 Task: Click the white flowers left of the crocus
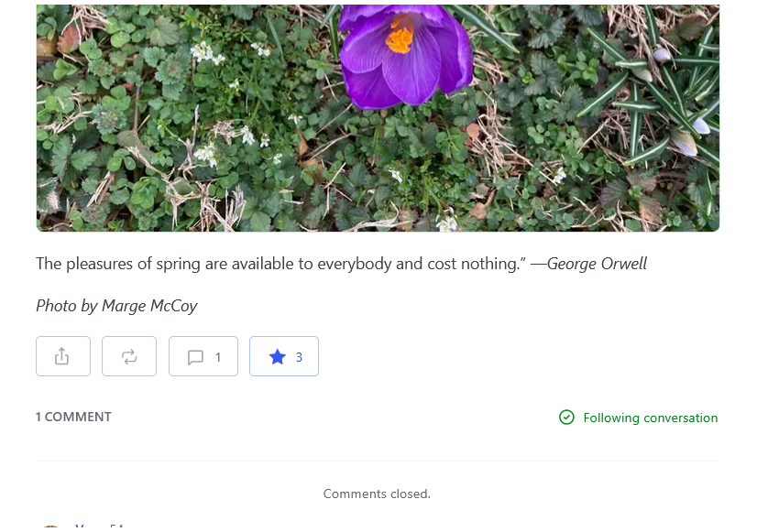206,53
